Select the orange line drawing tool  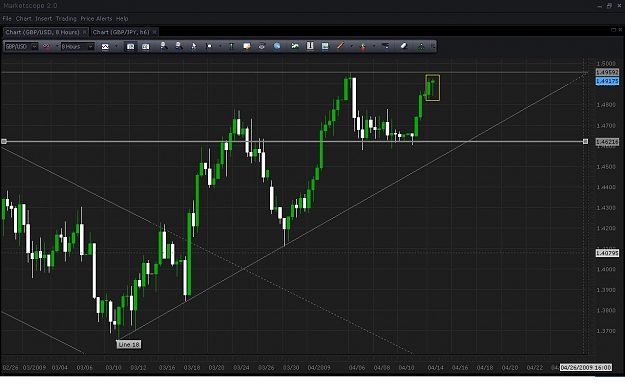[x=340, y=46]
